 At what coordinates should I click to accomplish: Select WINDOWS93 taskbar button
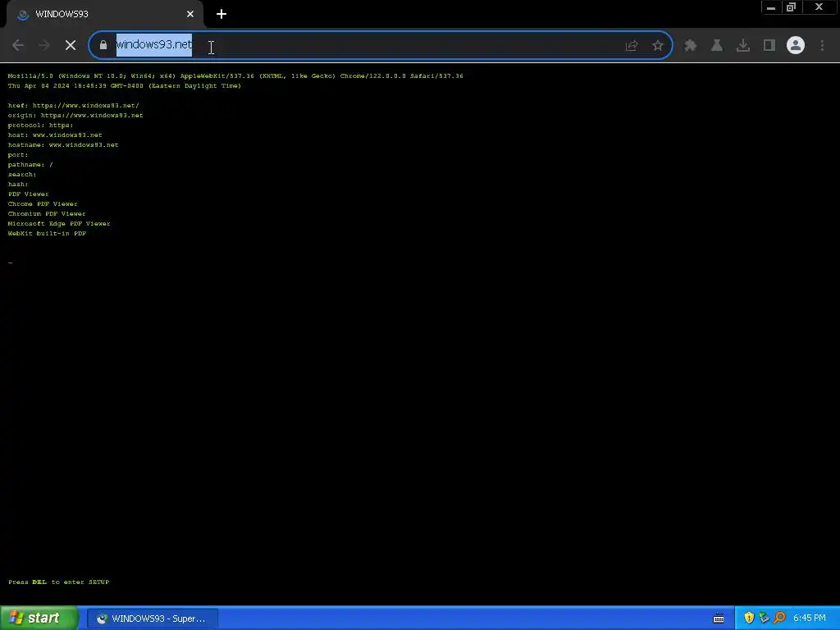point(152,619)
